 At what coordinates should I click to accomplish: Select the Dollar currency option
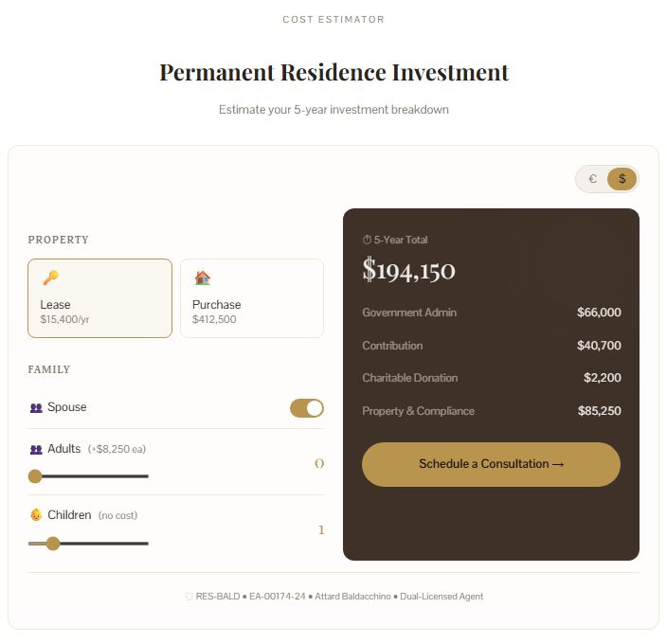pyautogui.click(x=622, y=179)
